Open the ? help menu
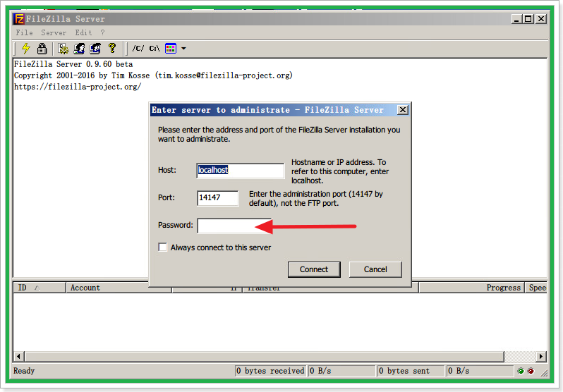563x392 pixels. click(x=103, y=32)
